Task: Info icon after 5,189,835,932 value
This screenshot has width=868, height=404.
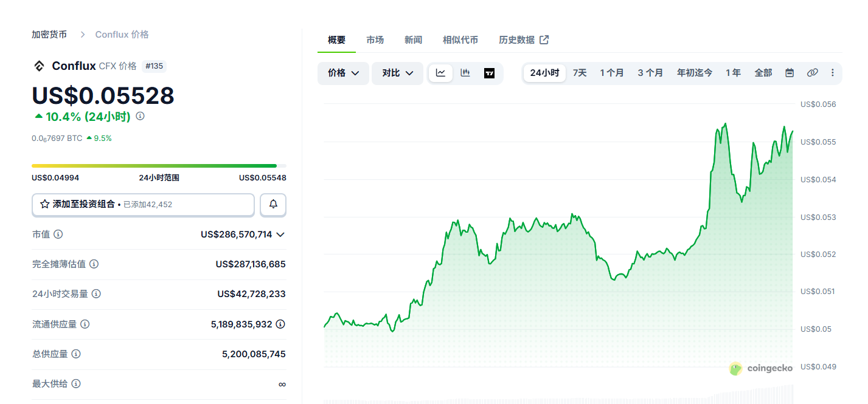Action: coord(280,324)
